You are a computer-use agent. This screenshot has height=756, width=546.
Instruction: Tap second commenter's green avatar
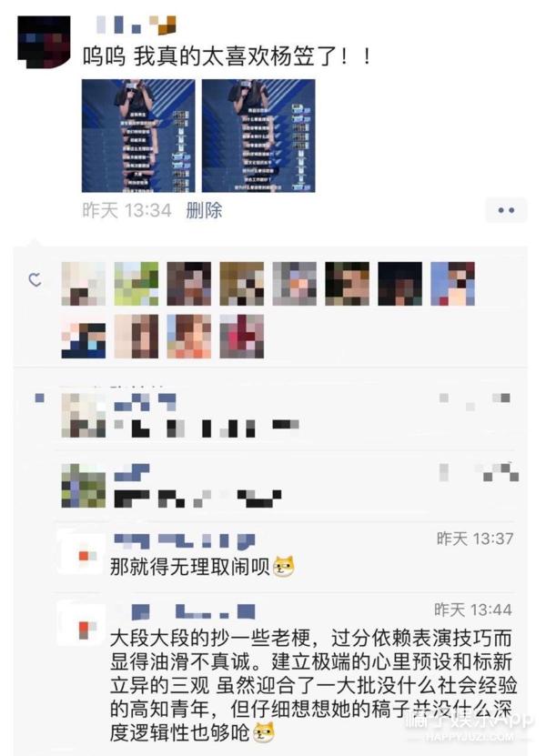tap(84, 486)
